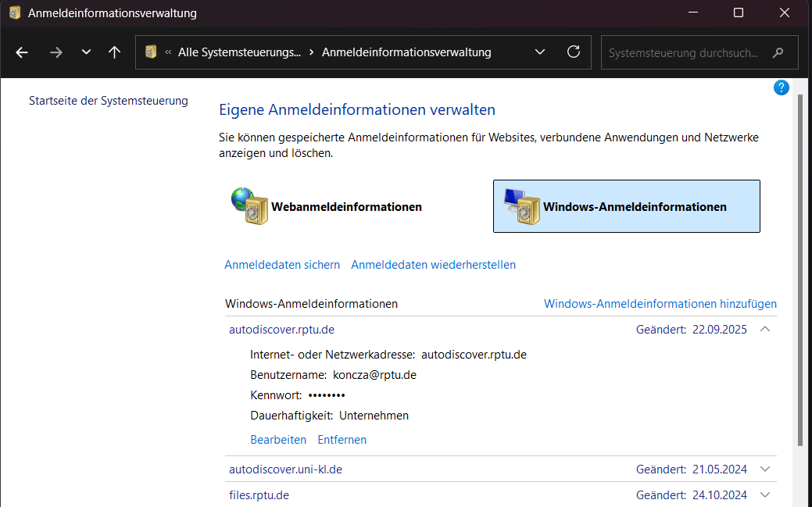This screenshot has width=812, height=507.
Task: Switch to Webanmeldeinformationen
Action: coord(346,207)
